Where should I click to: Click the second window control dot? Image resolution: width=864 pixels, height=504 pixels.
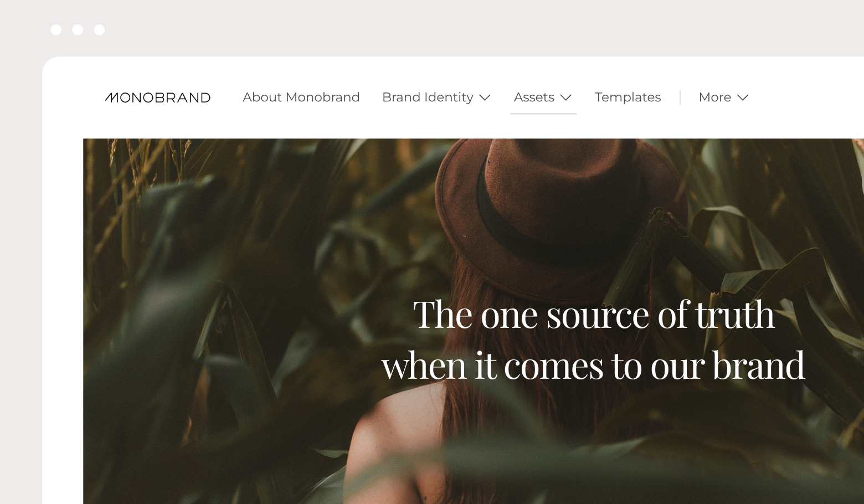pos(78,30)
